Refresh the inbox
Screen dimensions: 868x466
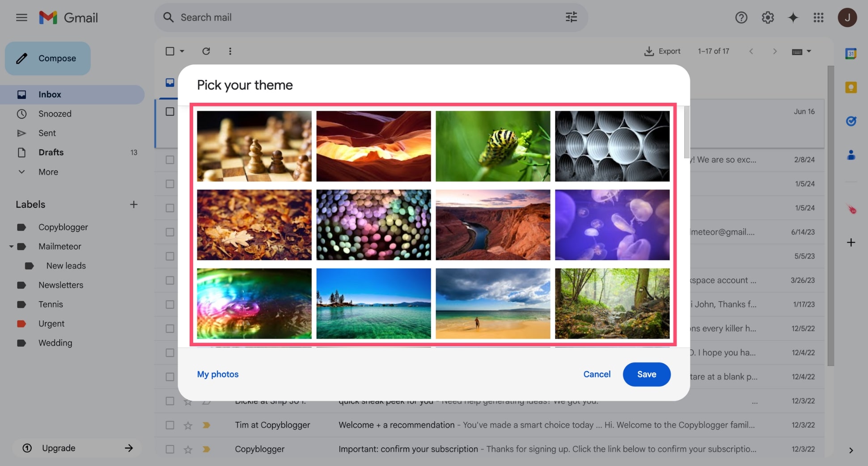tap(206, 51)
